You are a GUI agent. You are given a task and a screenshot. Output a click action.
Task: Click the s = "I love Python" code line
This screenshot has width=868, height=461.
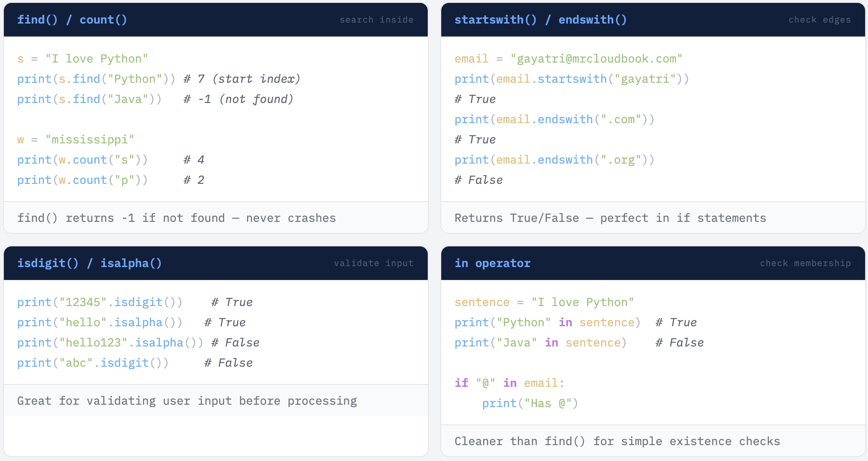click(83, 59)
